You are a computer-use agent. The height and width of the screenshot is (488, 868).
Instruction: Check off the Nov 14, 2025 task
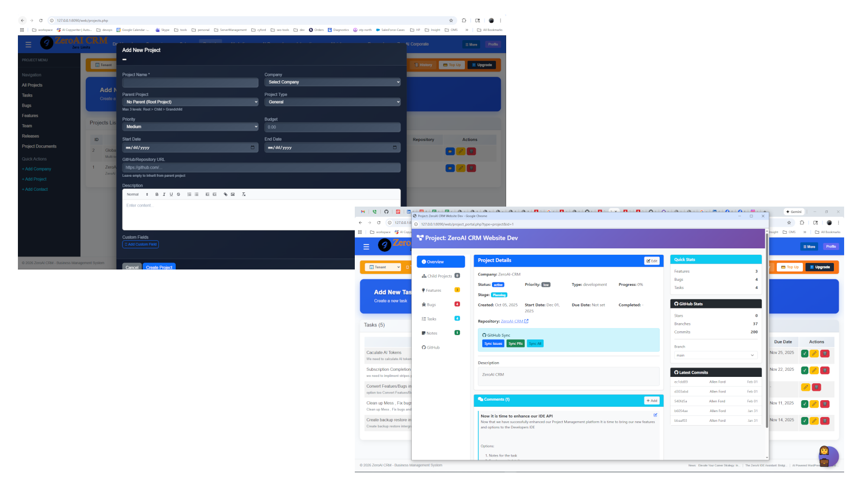click(805, 421)
